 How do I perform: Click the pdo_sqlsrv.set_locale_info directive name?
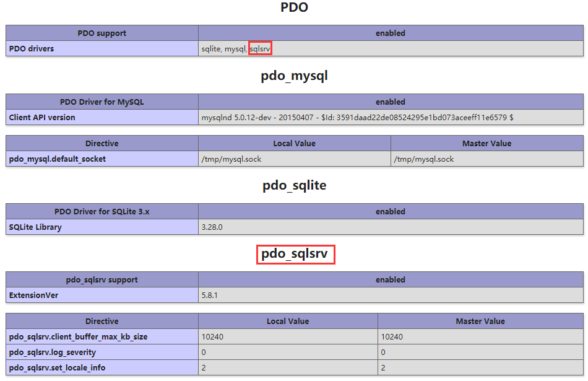click(x=58, y=367)
